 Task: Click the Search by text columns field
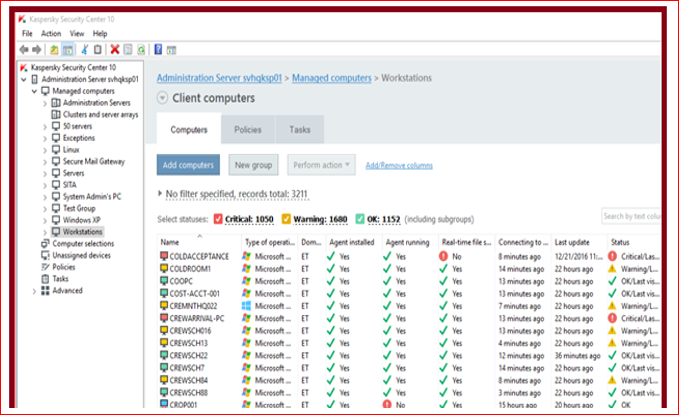pos(631,216)
